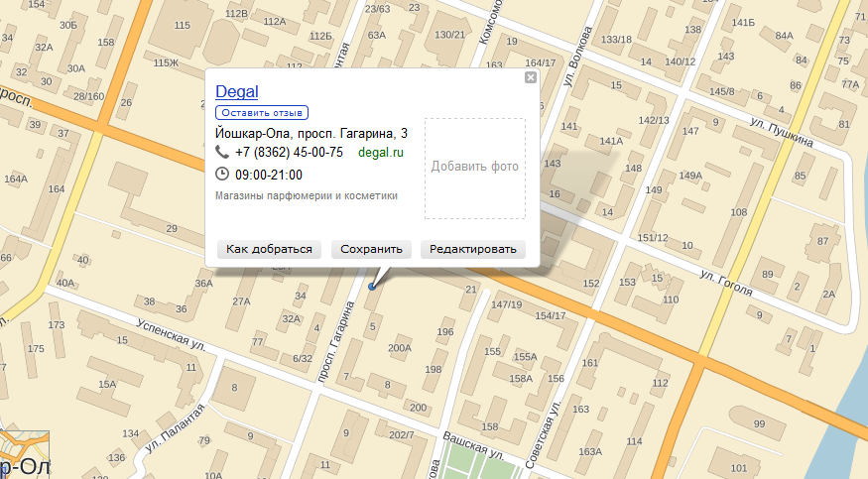The width and height of the screenshot is (868, 479).
Task: Click the street label 'ул. Пушкина'
Action: (782, 132)
